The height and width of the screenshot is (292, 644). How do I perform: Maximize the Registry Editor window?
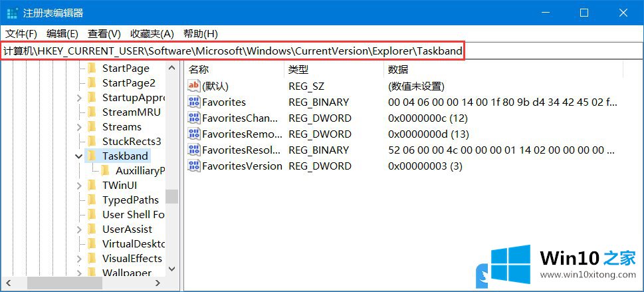[584, 13]
